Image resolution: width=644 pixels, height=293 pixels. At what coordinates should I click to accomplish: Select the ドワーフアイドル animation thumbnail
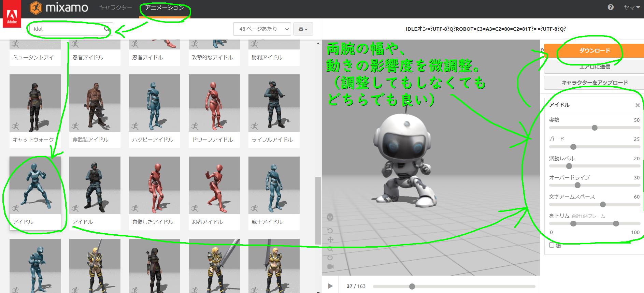pyautogui.click(x=214, y=103)
